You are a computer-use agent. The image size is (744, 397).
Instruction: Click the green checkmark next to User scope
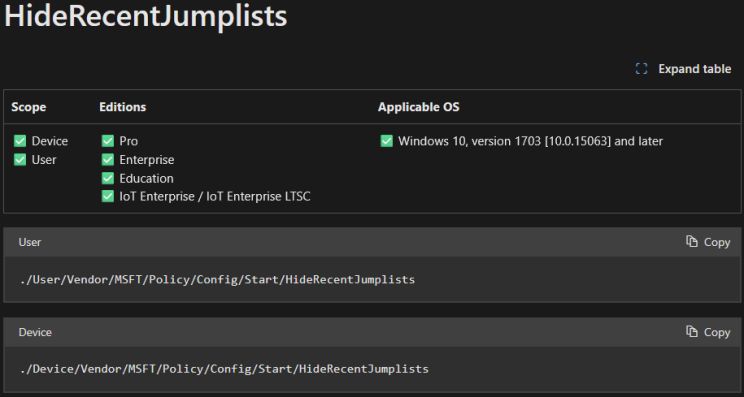click(x=20, y=159)
